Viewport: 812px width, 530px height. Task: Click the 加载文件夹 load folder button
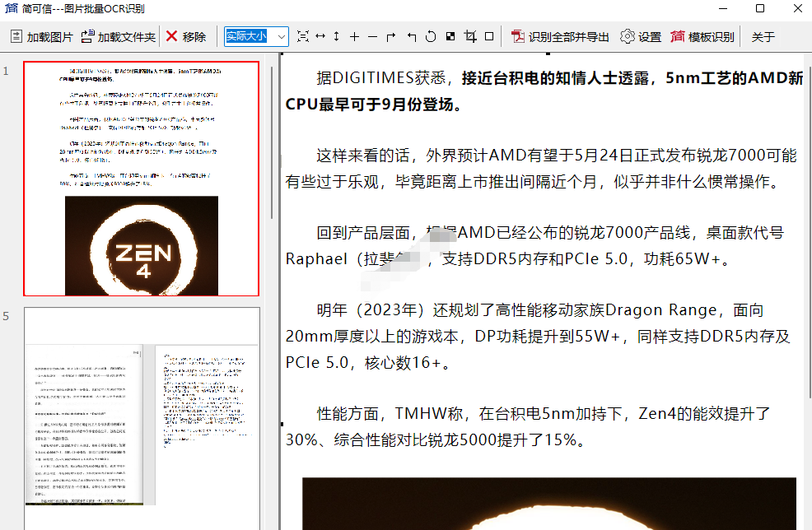tap(119, 37)
